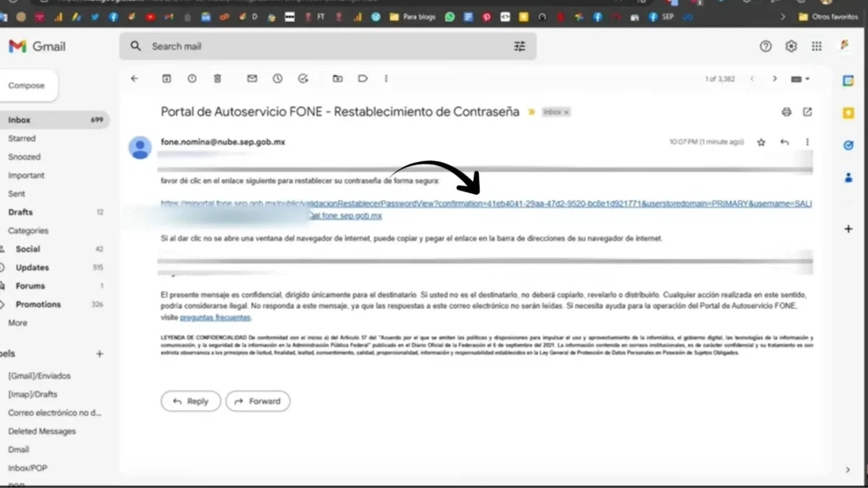Click the sender avatar picture
868x488 pixels.
coord(140,147)
